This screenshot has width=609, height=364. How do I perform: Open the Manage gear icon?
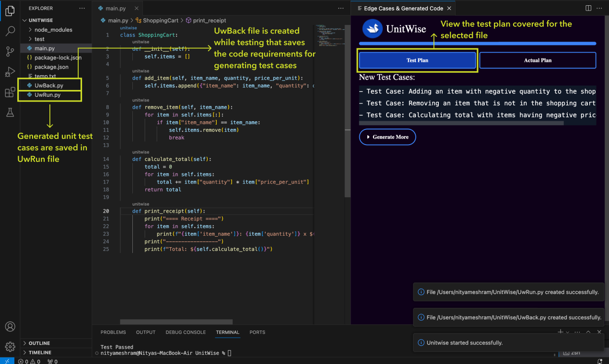coord(10,346)
